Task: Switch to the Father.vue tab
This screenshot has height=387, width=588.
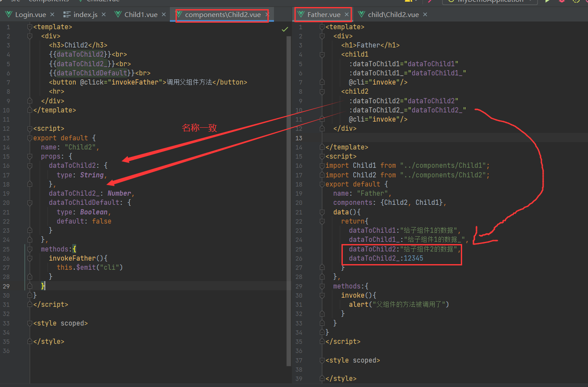Action: click(324, 14)
